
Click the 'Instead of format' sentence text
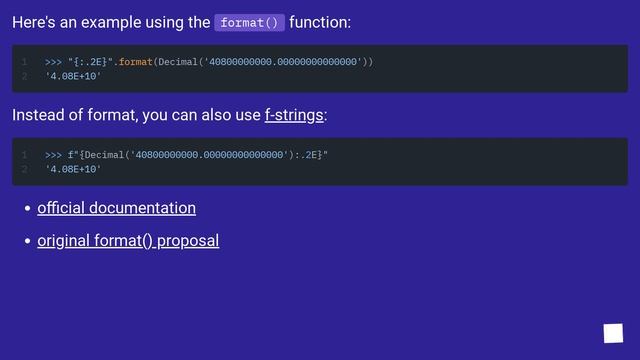coord(136,115)
